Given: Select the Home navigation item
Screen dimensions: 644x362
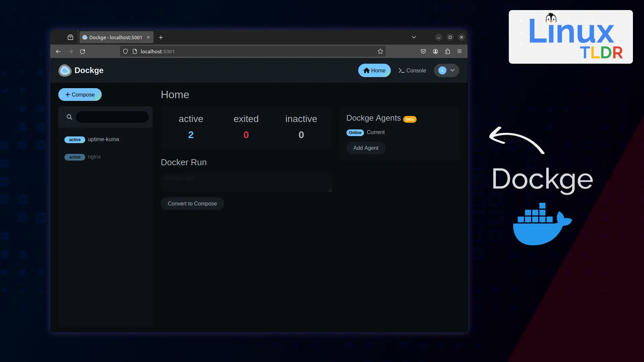Looking at the screenshot, I should 374,70.
